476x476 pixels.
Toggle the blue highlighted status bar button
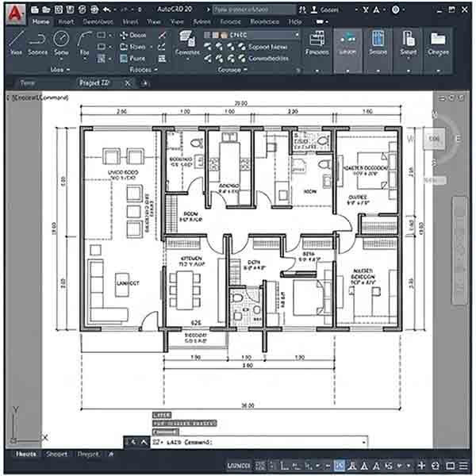point(340,466)
